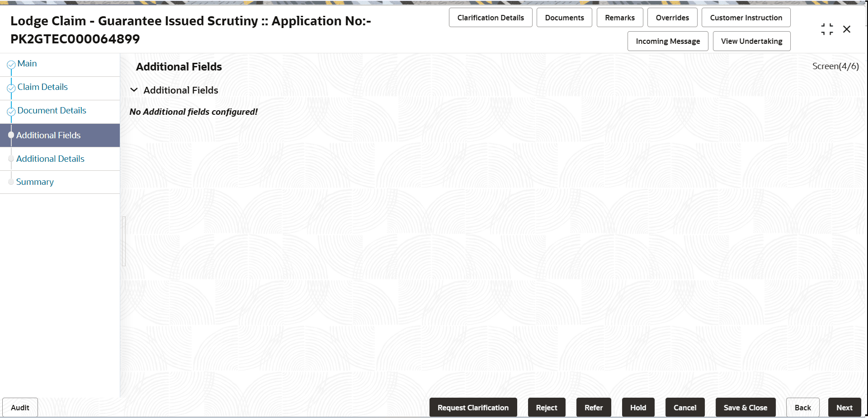Open the Documents window

tap(564, 17)
